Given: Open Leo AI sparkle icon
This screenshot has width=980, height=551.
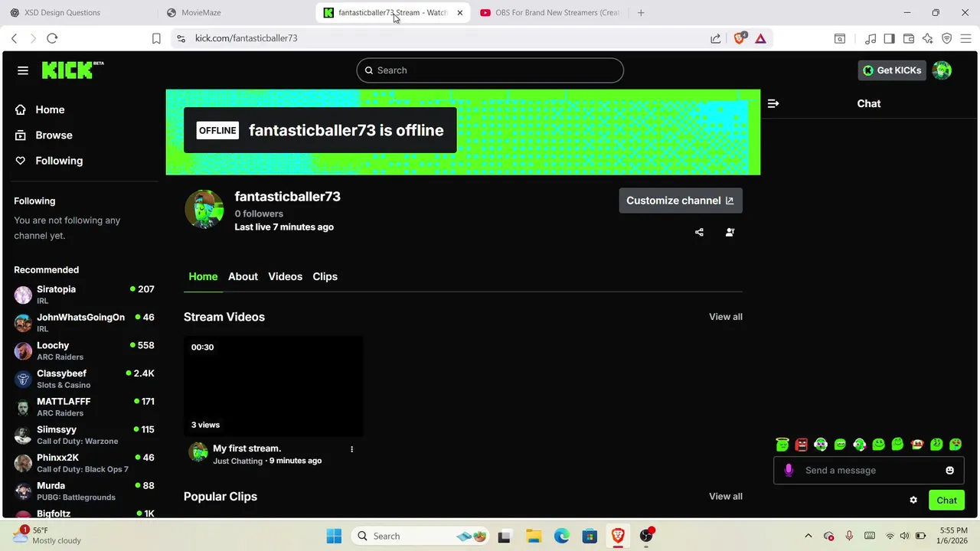Looking at the screenshot, I should click(x=928, y=38).
